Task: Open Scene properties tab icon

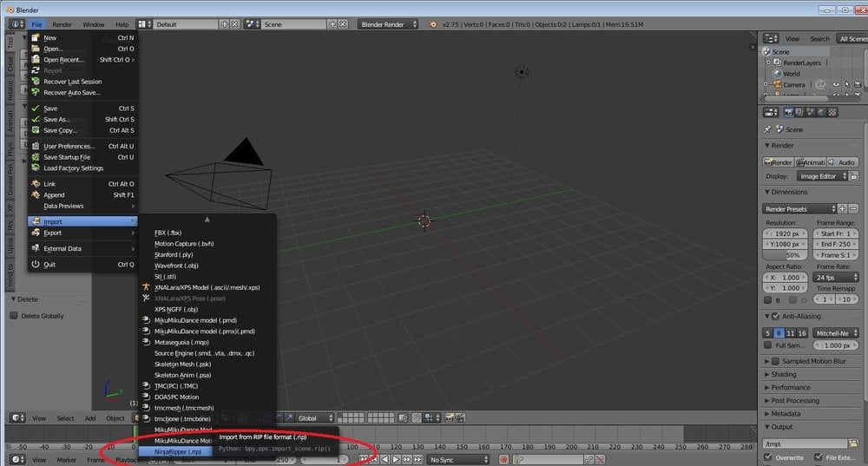Action: click(x=811, y=112)
